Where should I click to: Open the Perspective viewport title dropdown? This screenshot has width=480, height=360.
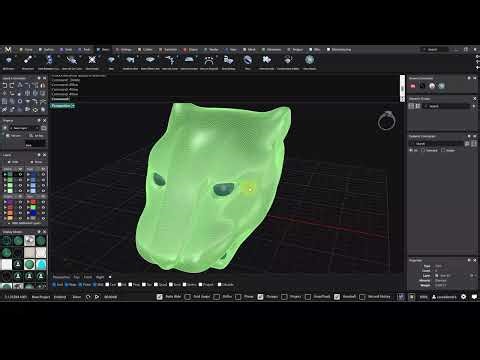[x=73, y=106]
